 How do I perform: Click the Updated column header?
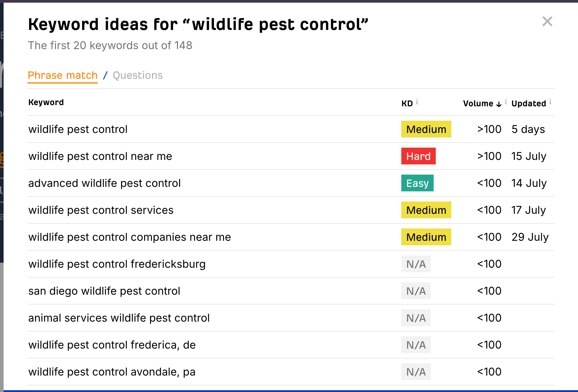529,103
